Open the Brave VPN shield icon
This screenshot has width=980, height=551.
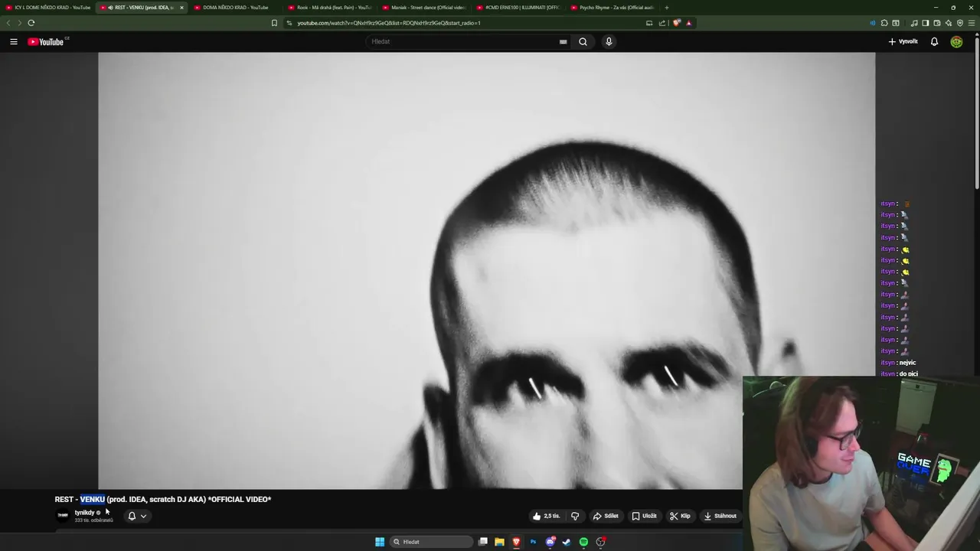(x=960, y=23)
